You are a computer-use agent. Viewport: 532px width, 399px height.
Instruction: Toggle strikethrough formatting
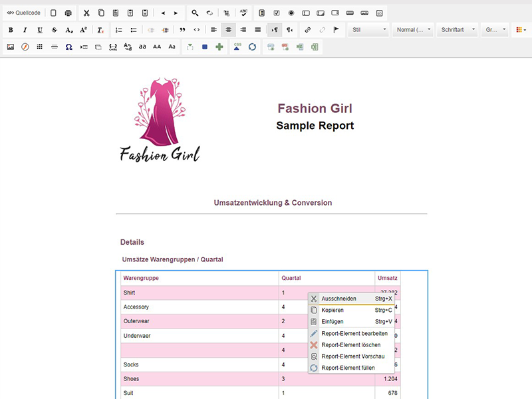click(55, 30)
